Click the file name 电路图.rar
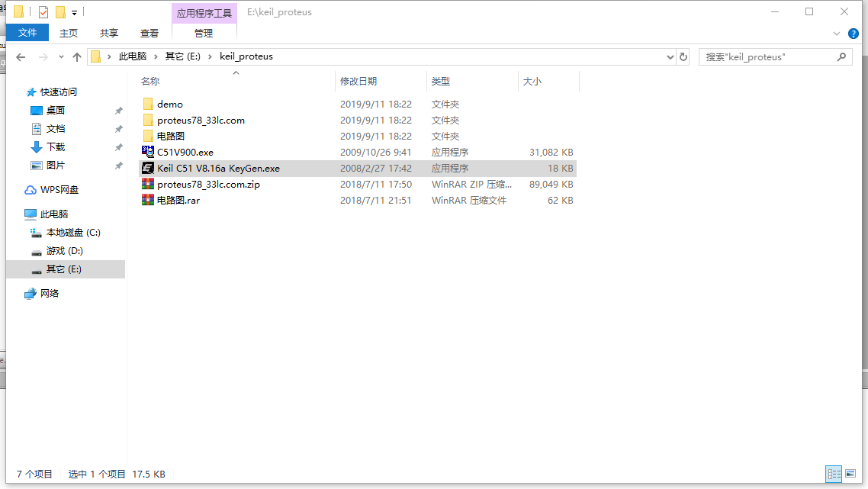This screenshot has height=489, width=868. pos(178,201)
